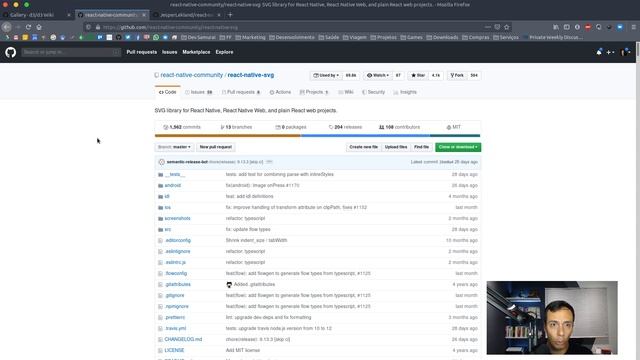Viewport: 640px width, 360px height.
Task: Click the red adblock extension icon
Action: (588, 27)
